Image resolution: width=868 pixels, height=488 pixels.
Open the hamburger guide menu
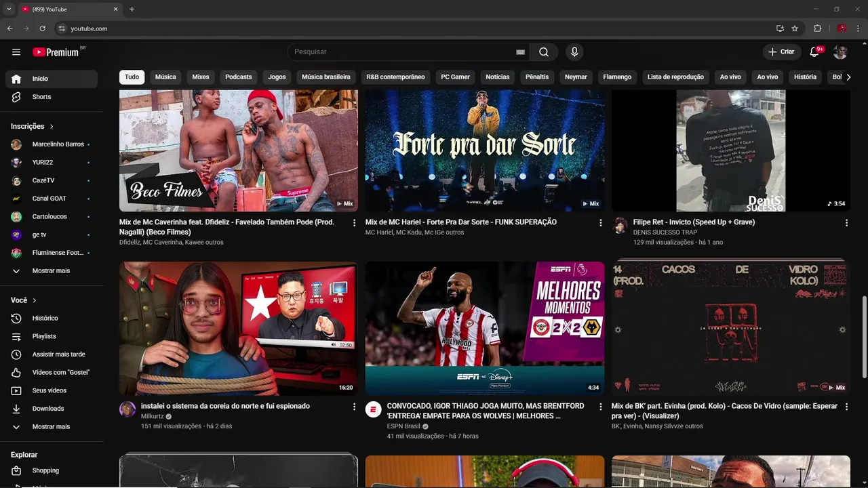coord(16,52)
